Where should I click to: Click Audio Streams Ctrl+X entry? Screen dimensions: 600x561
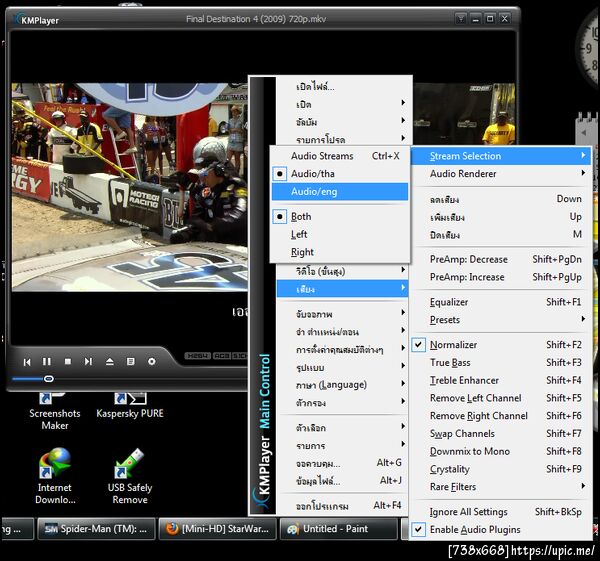tap(340, 156)
